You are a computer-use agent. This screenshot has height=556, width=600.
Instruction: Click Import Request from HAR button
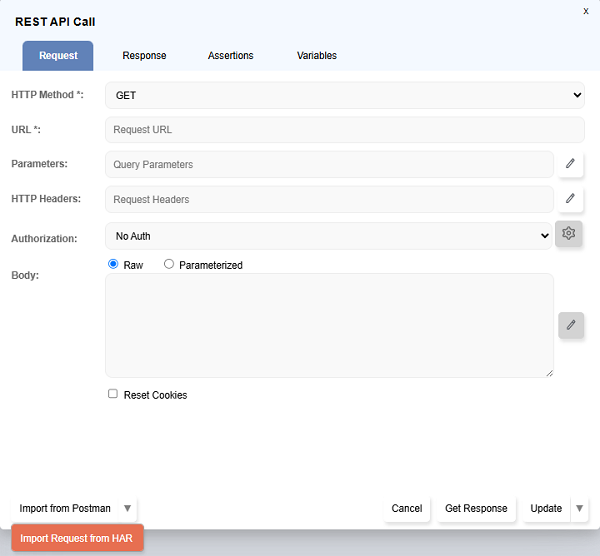click(x=78, y=538)
